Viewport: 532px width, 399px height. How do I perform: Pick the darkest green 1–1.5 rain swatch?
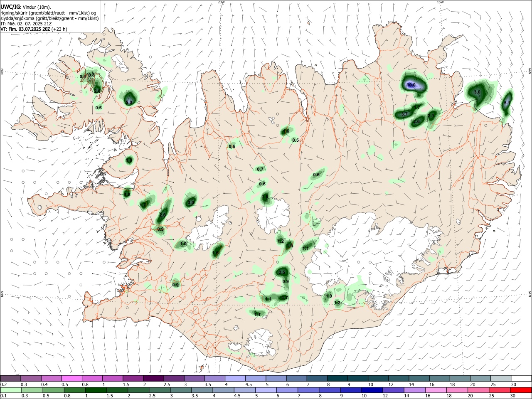[x=96, y=390]
